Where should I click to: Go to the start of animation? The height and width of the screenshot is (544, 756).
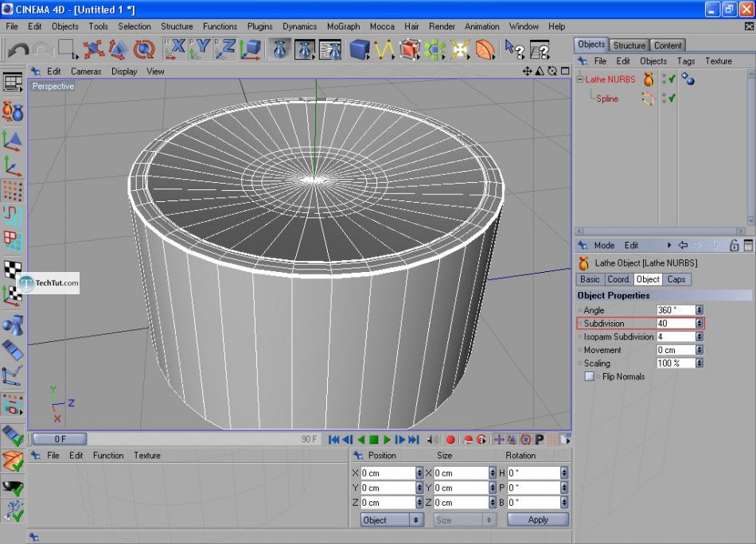333,440
